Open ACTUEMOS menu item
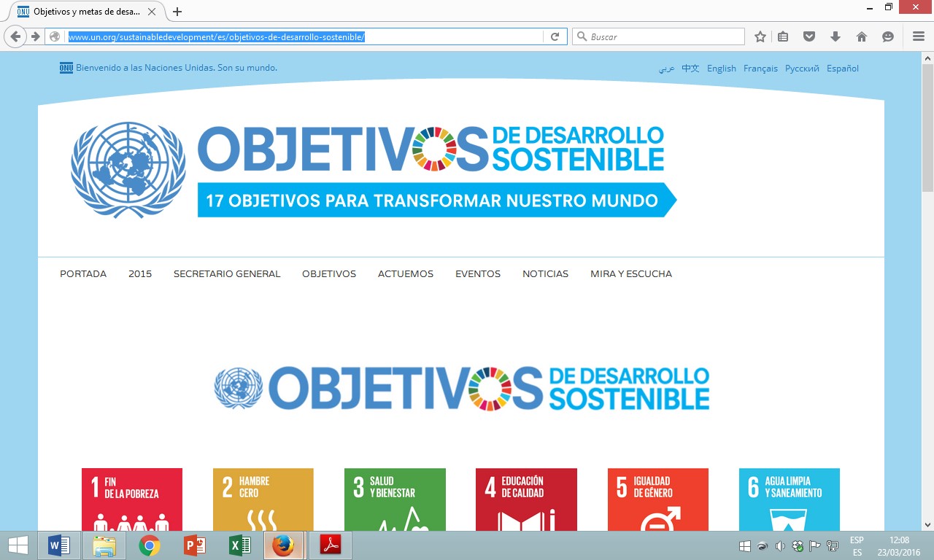This screenshot has width=934, height=560. (x=406, y=274)
